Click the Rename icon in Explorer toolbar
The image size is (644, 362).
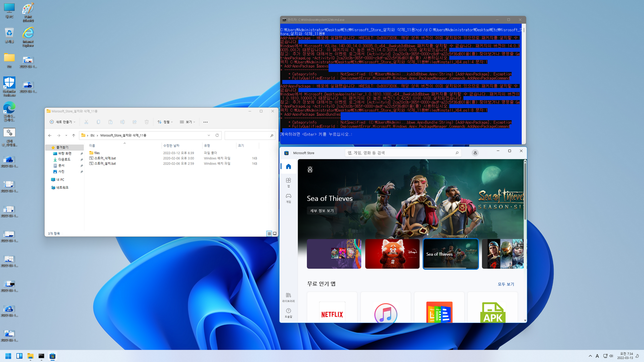(x=123, y=122)
